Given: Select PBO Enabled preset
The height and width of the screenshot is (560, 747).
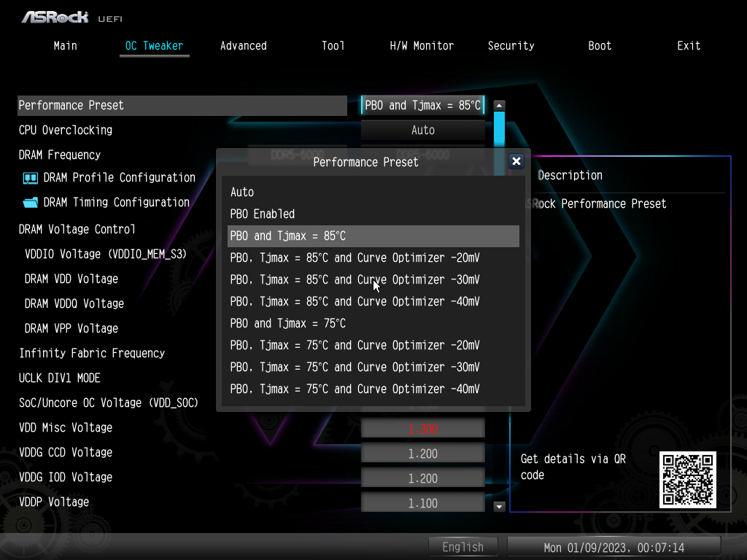Looking at the screenshot, I should click(263, 214).
